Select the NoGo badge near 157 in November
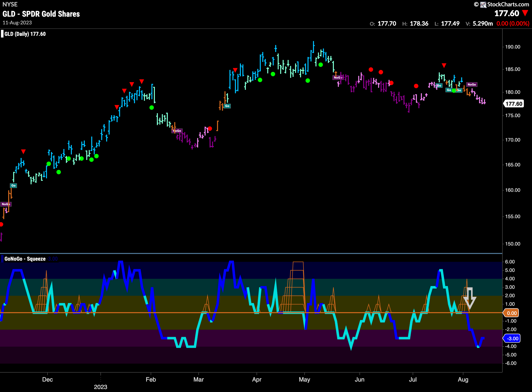This screenshot has width=532, height=392. (6, 204)
